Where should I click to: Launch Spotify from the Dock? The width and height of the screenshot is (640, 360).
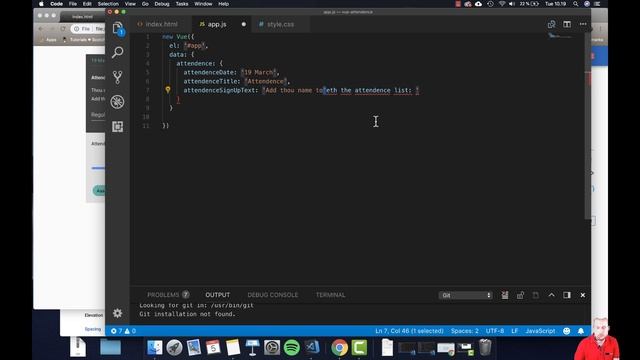click(x=291, y=347)
